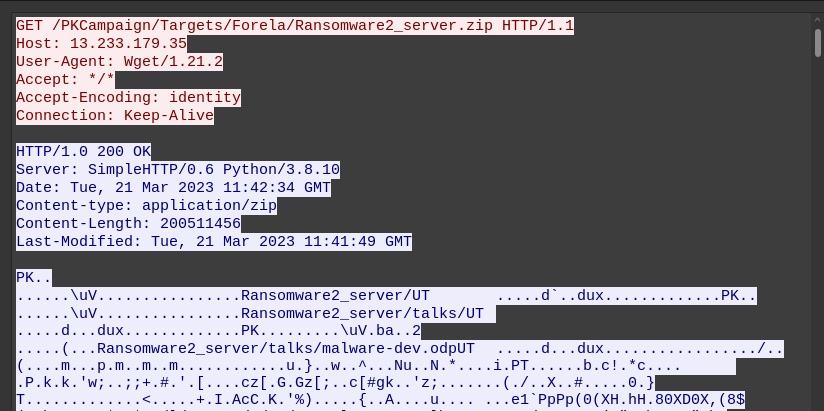
Task: Click the Ransomware2_server/UT payload line
Action: click(386, 295)
